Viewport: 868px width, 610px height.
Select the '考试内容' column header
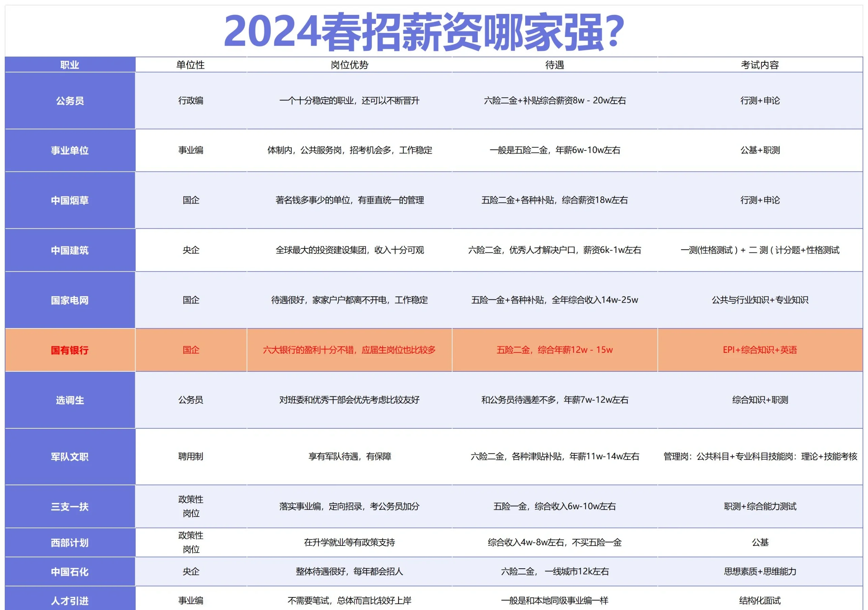tap(760, 65)
